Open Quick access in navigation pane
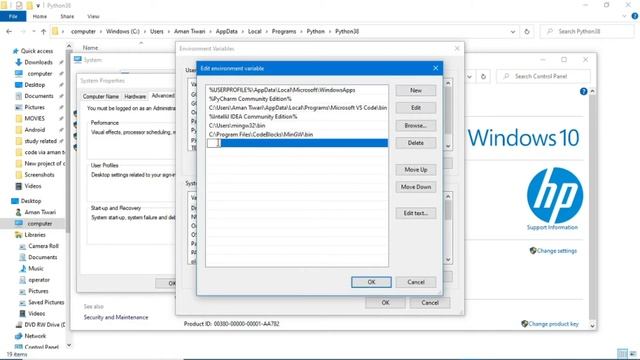The height and width of the screenshot is (360, 640). click(x=37, y=51)
